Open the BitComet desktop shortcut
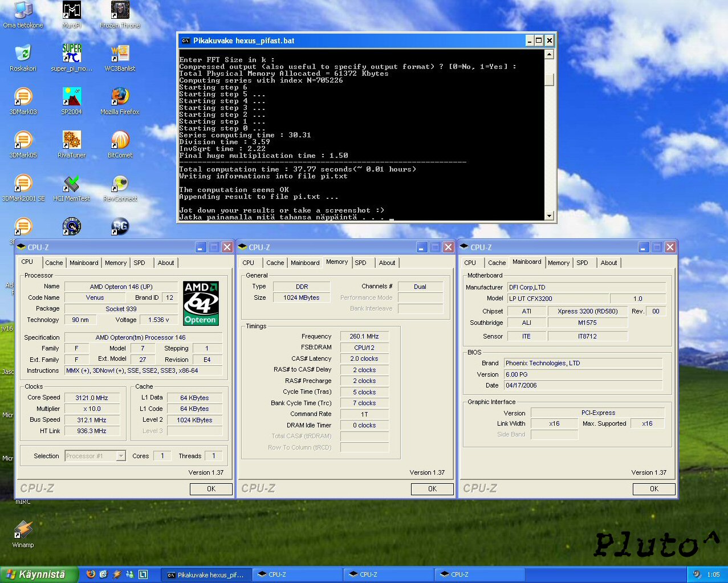This screenshot has height=583, width=728. (x=120, y=144)
